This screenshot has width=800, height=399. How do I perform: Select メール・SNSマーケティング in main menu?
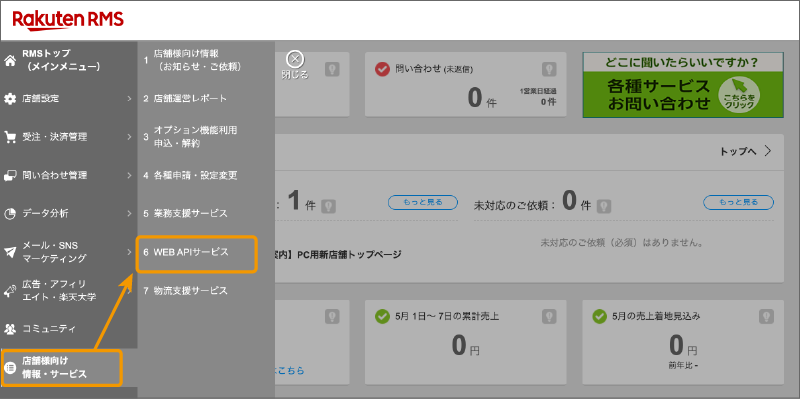coord(55,252)
